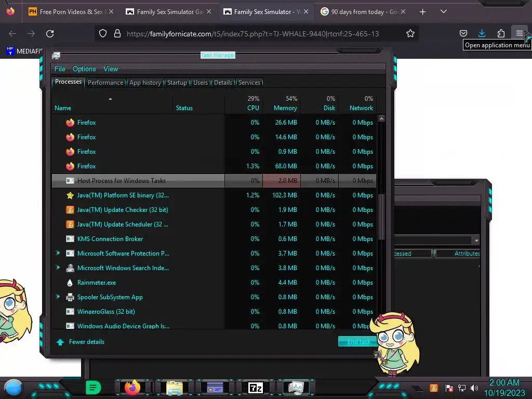Focus the Firefox address bar URL

coord(253,34)
